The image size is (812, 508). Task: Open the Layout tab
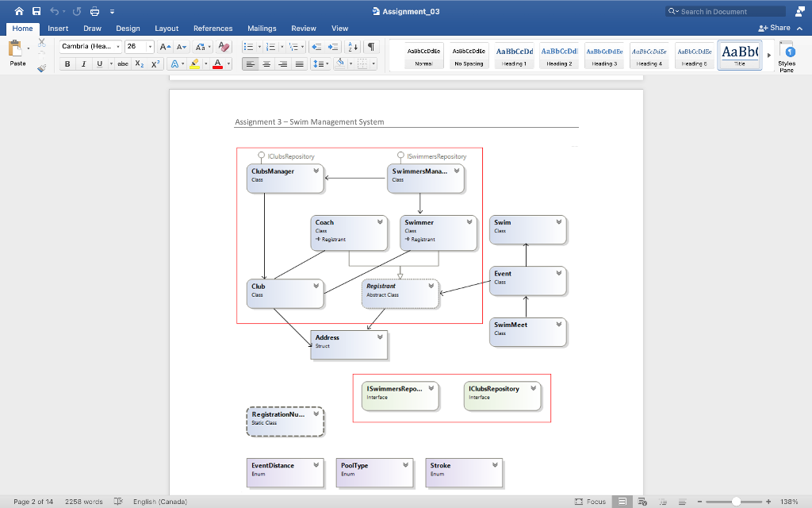pyautogui.click(x=167, y=29)
